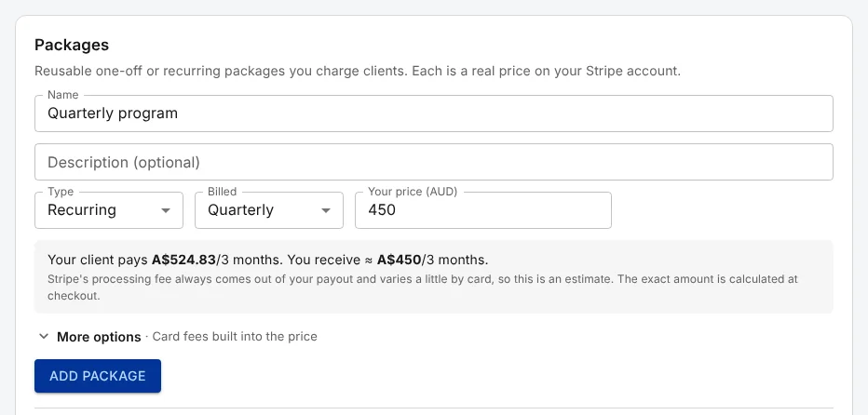Click the 'Reusable one-off or recurring packages' description
Image resolution: width=868 pixels, height=415 pixels.
click(x=357, y=72)
